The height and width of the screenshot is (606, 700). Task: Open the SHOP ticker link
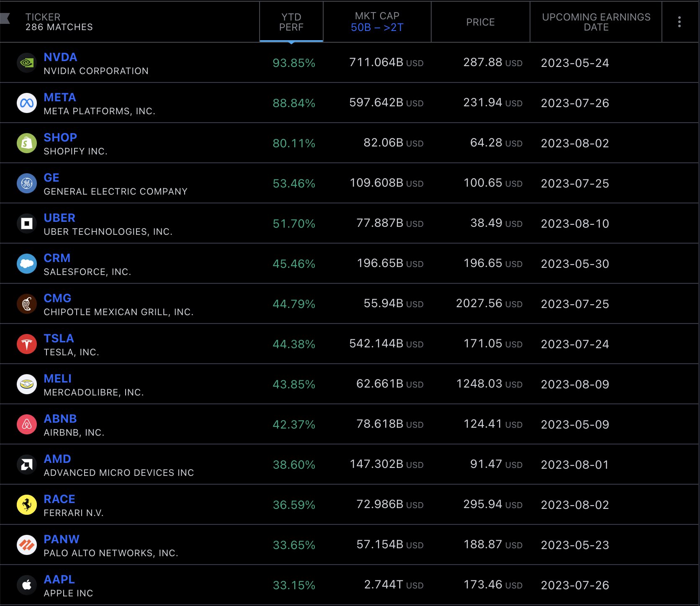(60, 137)
